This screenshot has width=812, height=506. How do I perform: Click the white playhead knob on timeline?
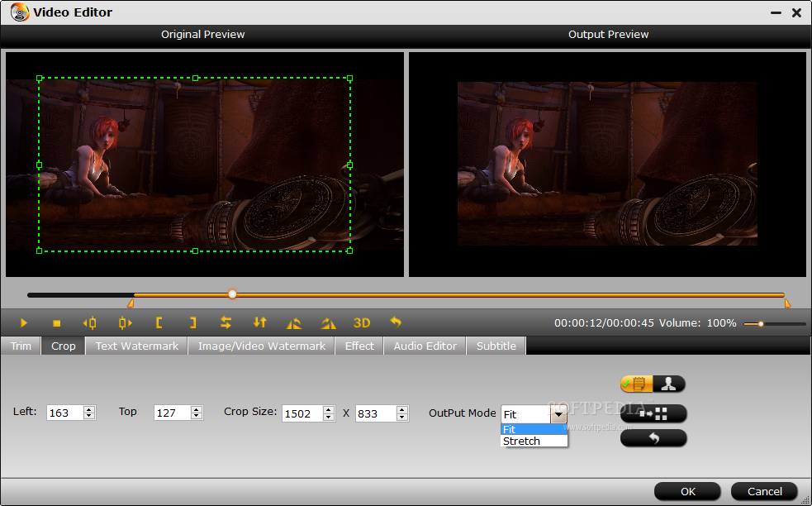(232, 294)
